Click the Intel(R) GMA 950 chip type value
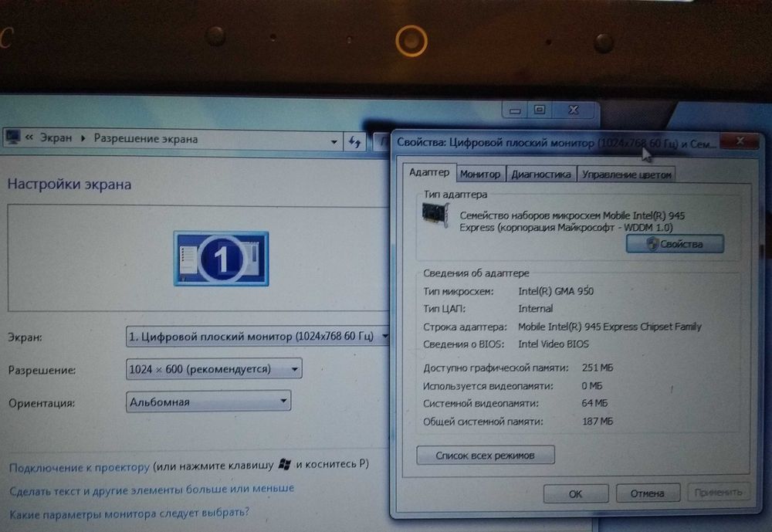Image resolution: width=772 pixels, height=532 pixels. 555,291
